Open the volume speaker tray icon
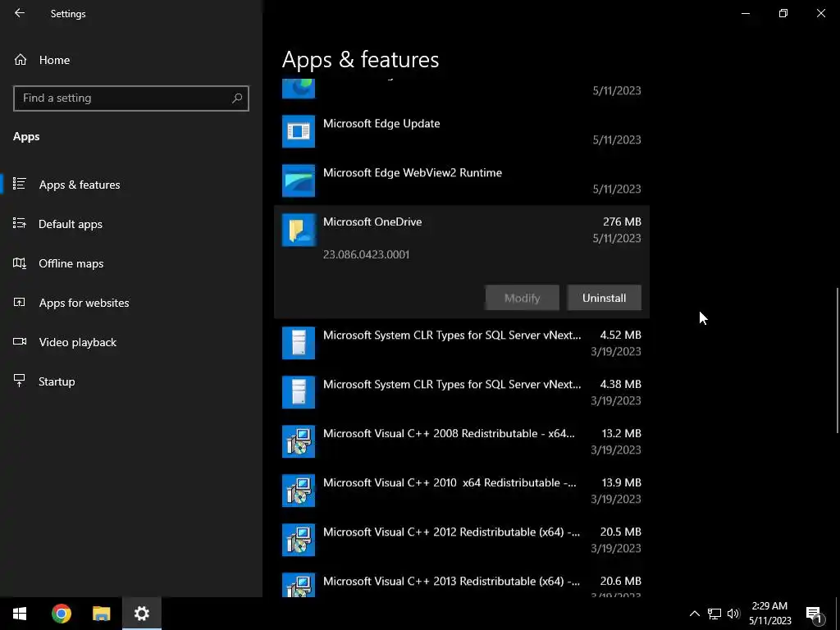 pos(733,614)
